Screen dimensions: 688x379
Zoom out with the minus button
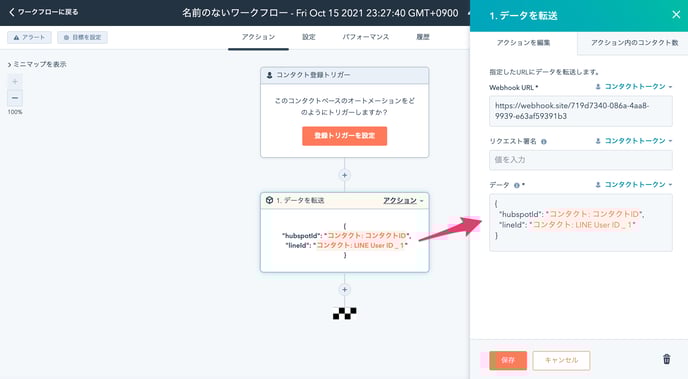pos(15,98)
